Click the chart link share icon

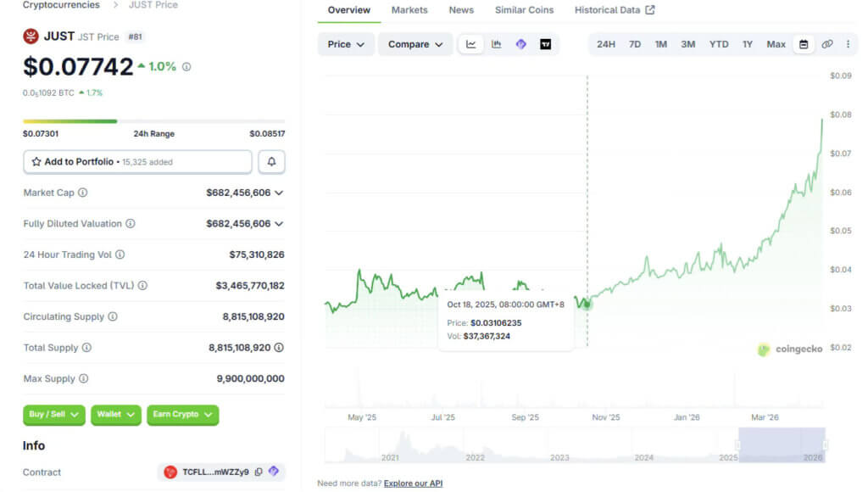[827, 44]
